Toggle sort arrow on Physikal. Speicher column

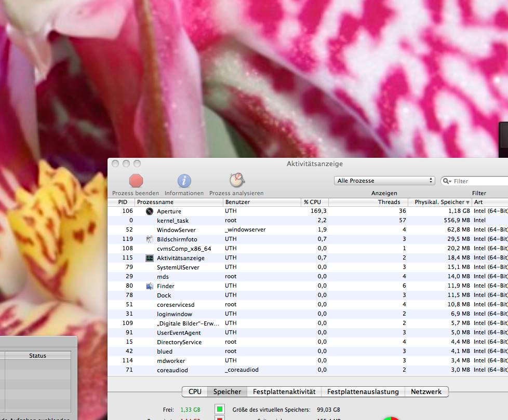(x=467, y=202)
